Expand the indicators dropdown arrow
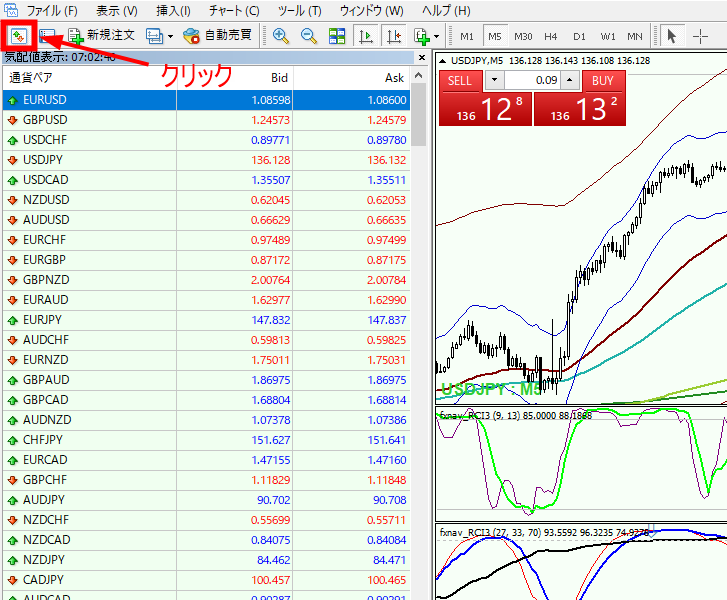Screen dimensions: 727x600 (436, 36)
